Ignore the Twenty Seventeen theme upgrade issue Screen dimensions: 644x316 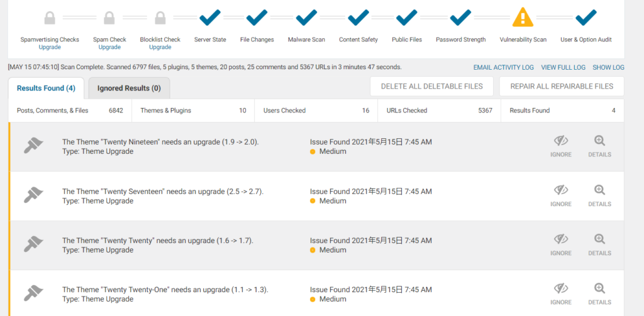click(560, 196)
